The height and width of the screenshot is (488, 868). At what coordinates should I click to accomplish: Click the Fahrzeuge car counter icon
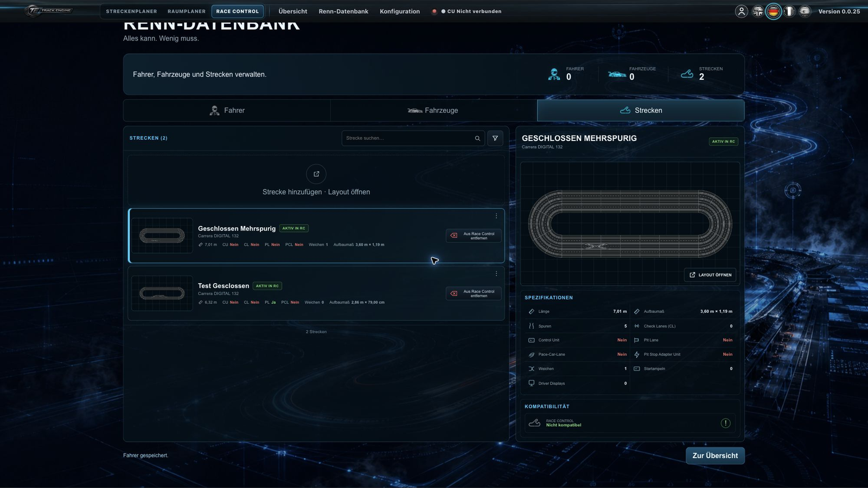click(x=617, y=74)
